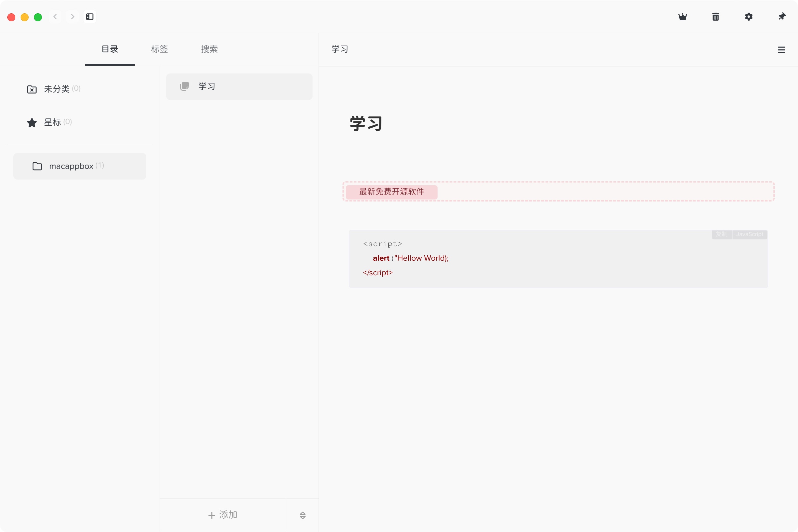Screen dimensions: 798x532
Task: Open settings with the gear icon
Action: click(x=749, y=17)
